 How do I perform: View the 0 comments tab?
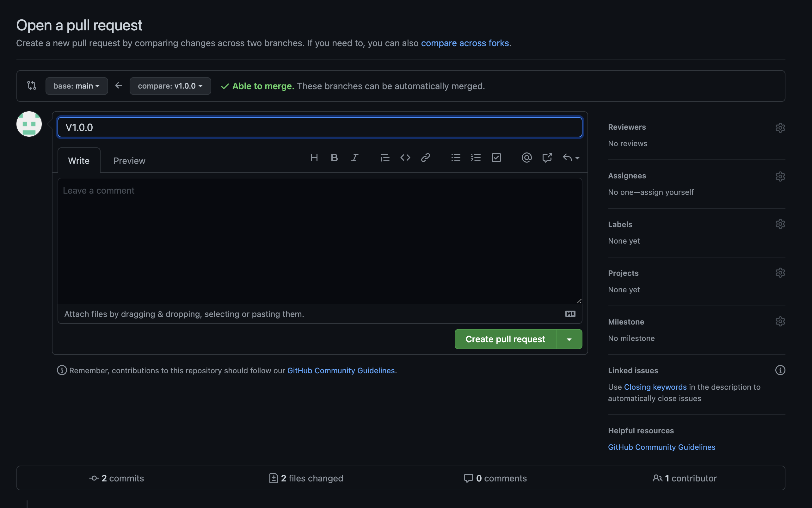pyautogui.click(x=495, y=478)
